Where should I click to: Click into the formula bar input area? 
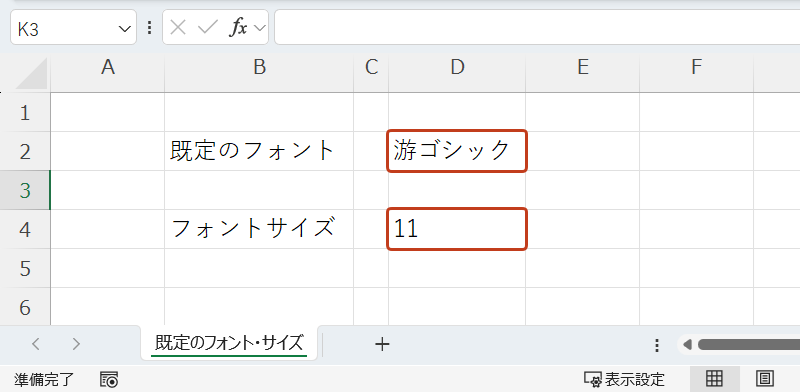[537, 27]
